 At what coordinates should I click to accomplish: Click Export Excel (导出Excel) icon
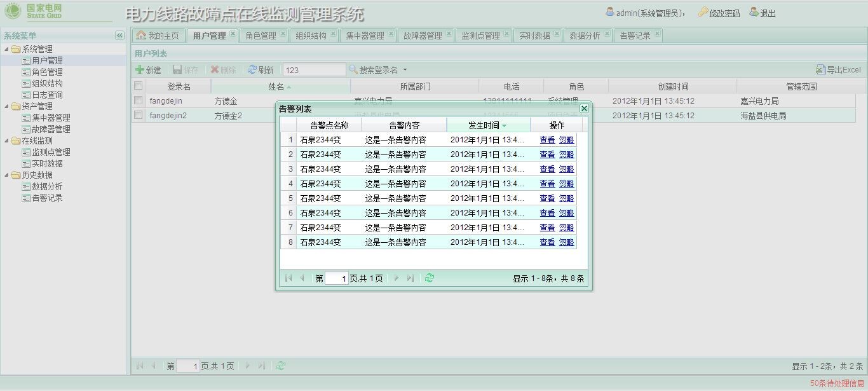820,70
